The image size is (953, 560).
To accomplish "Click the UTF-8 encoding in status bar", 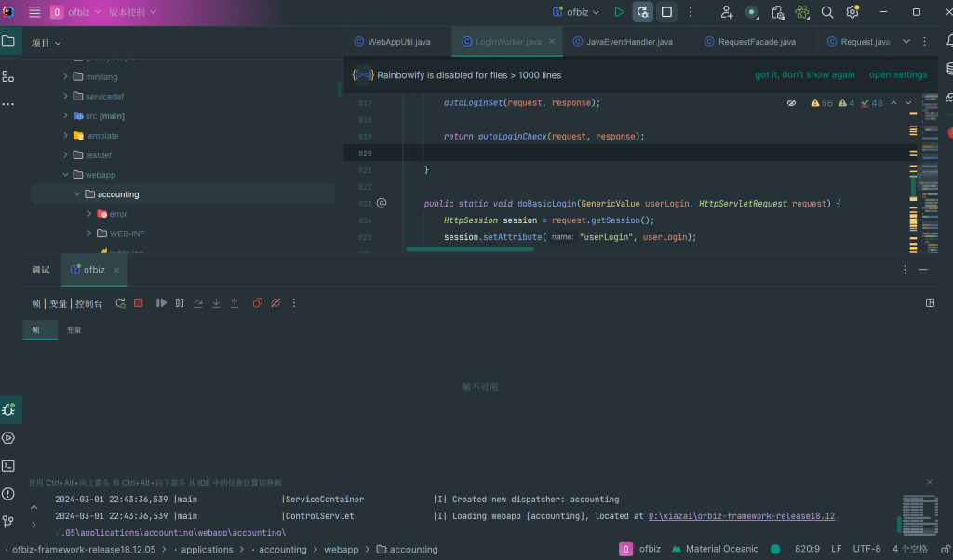I will pyautogui.click(x=866, y=549).
